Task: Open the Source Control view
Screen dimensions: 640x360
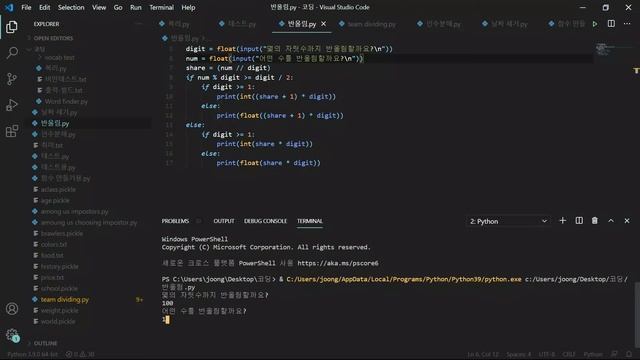Action: [x=12, y=79]
